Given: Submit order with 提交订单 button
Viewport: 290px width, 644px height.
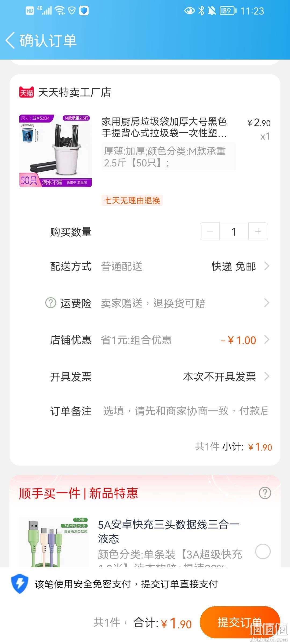Looking at the screenshot, I should pyautogui.click(x=240, y=622).
